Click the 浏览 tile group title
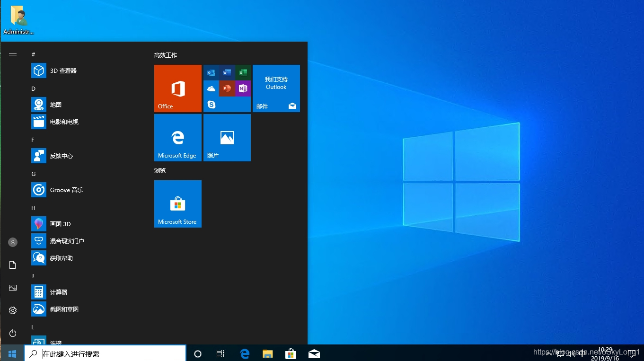 point(160,171)
